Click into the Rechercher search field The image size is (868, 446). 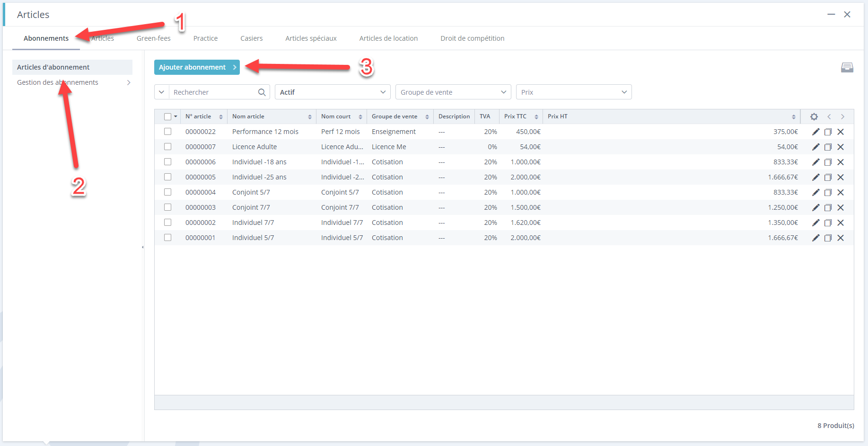click(214, 92)
